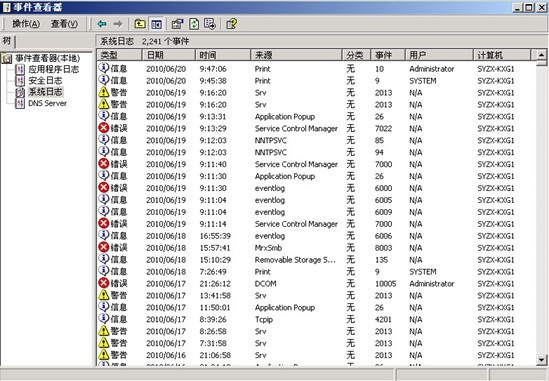Click the error icon of 9:11:40 event

104,164
